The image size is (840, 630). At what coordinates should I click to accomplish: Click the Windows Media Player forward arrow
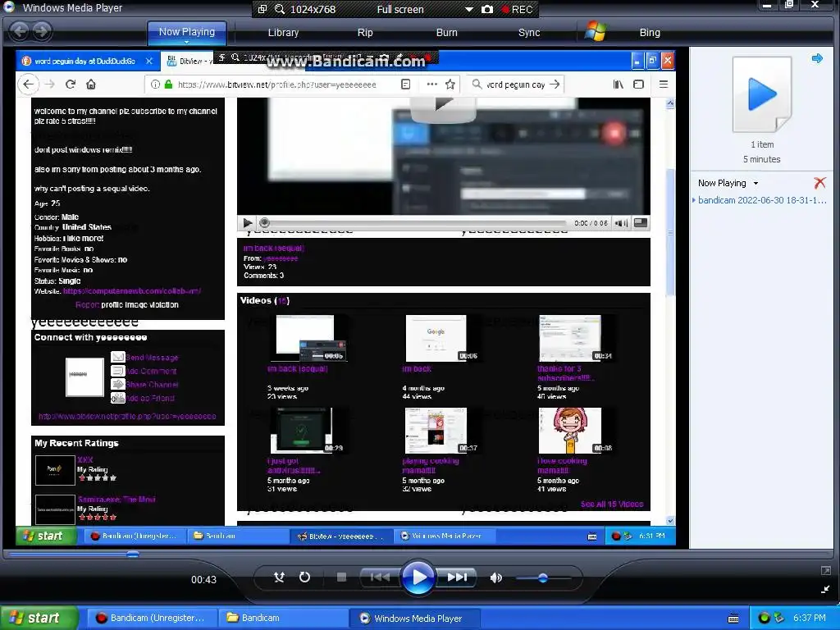click(42, 31)
